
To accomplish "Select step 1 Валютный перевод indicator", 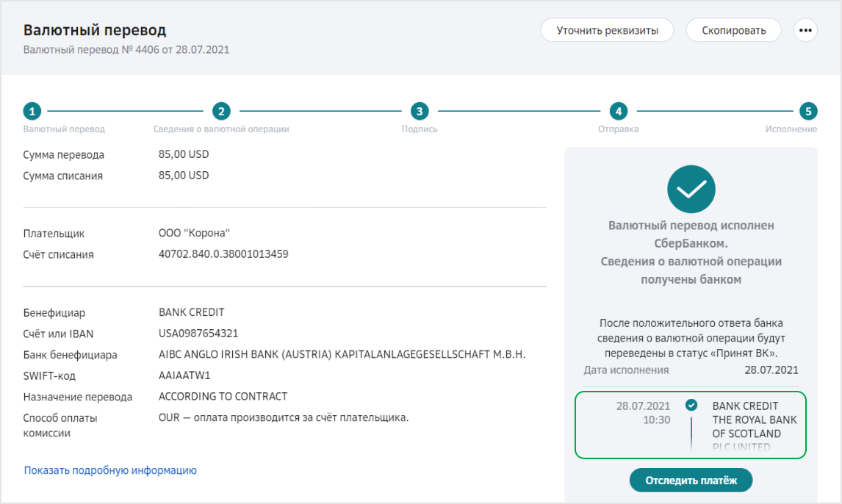I will (x=32, y=111).
